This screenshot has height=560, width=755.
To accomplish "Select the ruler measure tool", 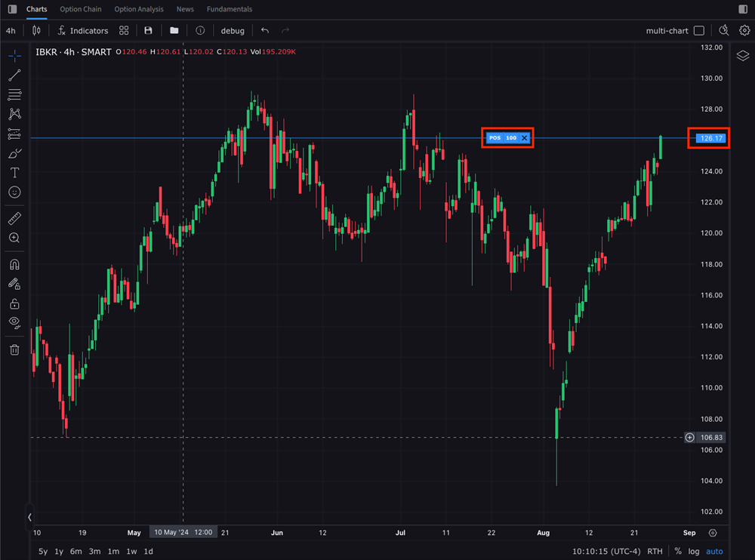I will click(14, 219).
